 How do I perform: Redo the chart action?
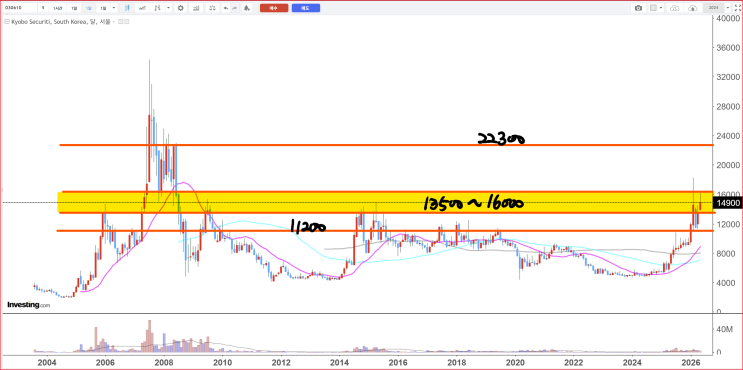coord(235,8)
